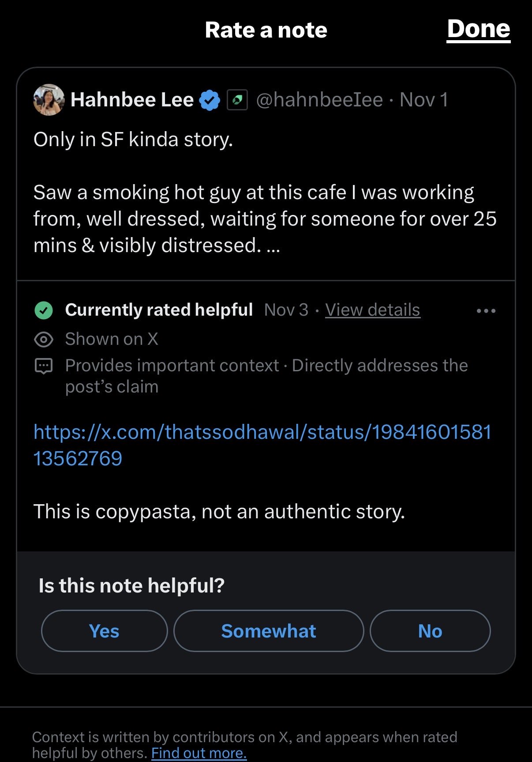Click the speech bubble context icon
This screenshot has width=532, height=762.
click(x=44, y=366)
